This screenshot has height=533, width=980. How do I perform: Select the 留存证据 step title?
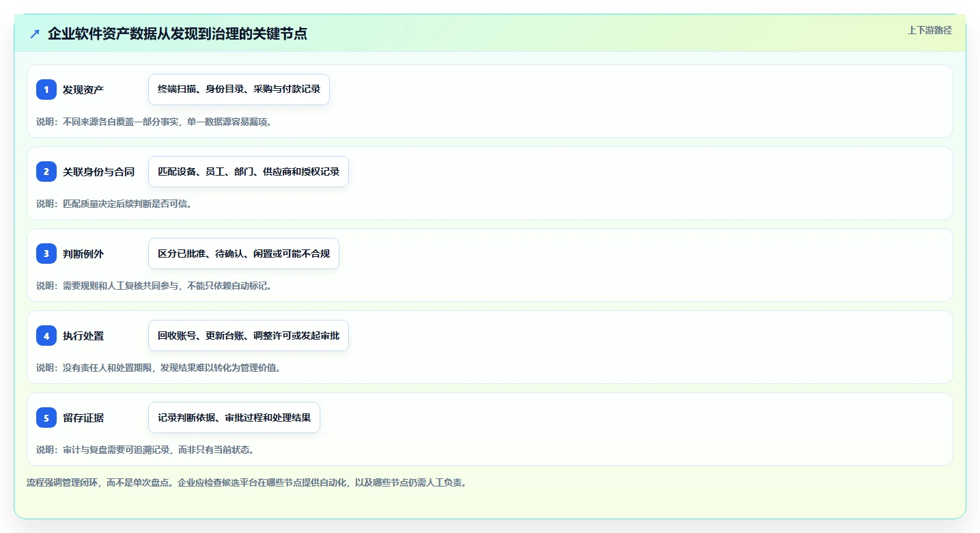coord(83,418)
